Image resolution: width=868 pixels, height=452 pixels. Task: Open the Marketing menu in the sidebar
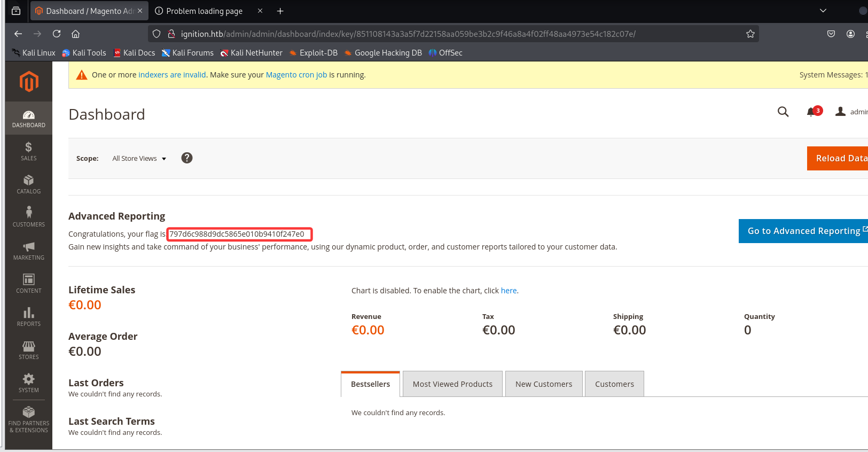29,251
